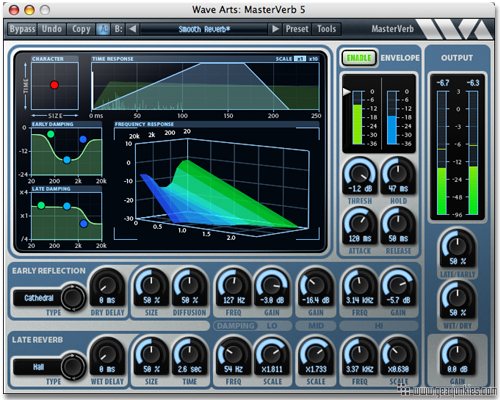Click the -6.7 output peak readout
Screen dimensions: 500x400
point(442,83)
